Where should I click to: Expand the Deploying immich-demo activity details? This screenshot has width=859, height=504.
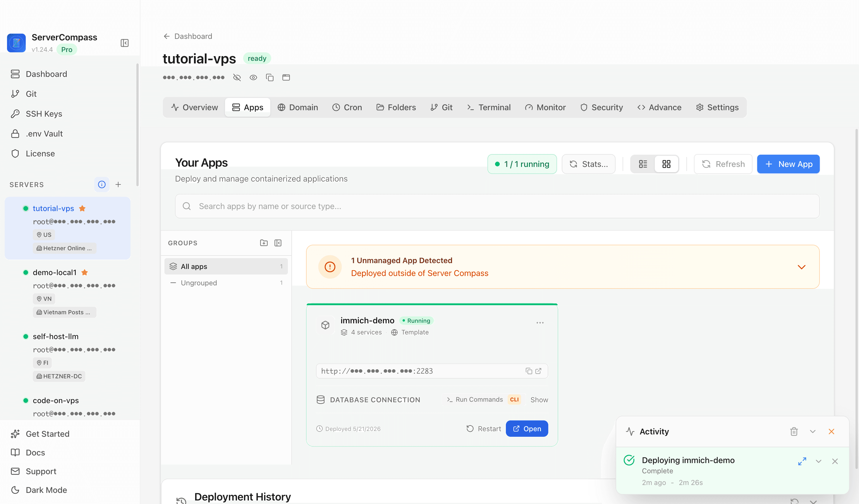click(x=802, y=461)
